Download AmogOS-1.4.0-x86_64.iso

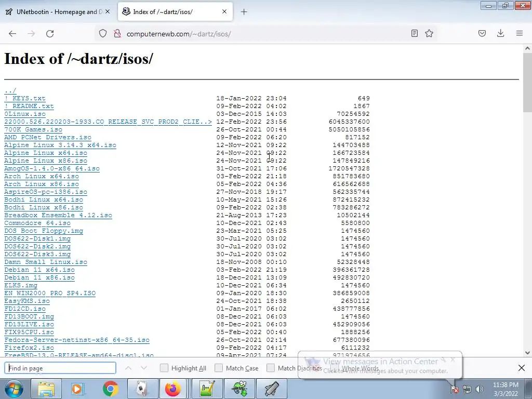coord(52,169)
